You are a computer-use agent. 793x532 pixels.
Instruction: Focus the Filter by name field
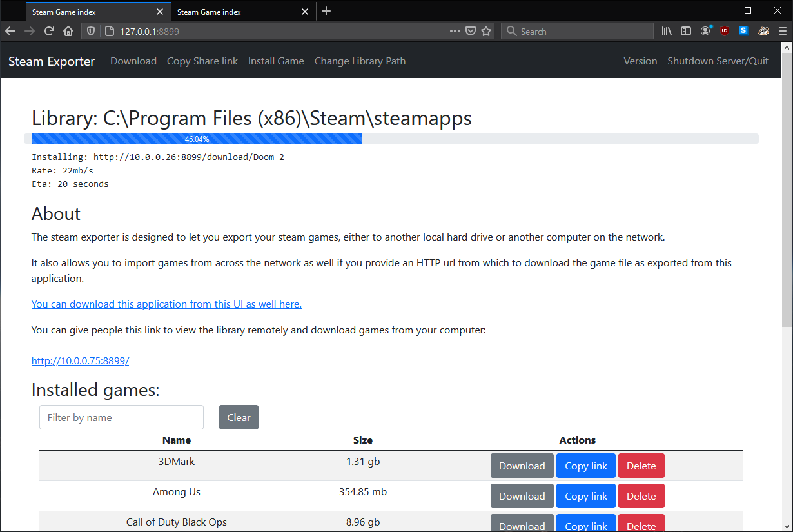(121, 417)
